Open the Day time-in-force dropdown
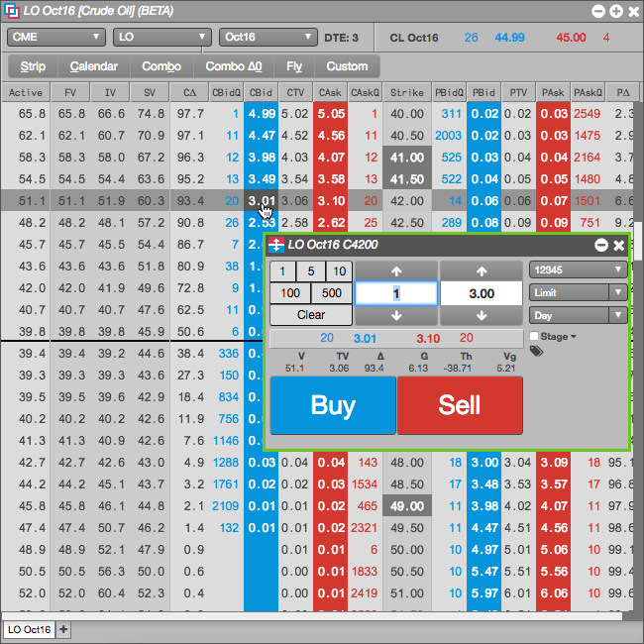The image size is (644, 644). (x=579, y=315)
